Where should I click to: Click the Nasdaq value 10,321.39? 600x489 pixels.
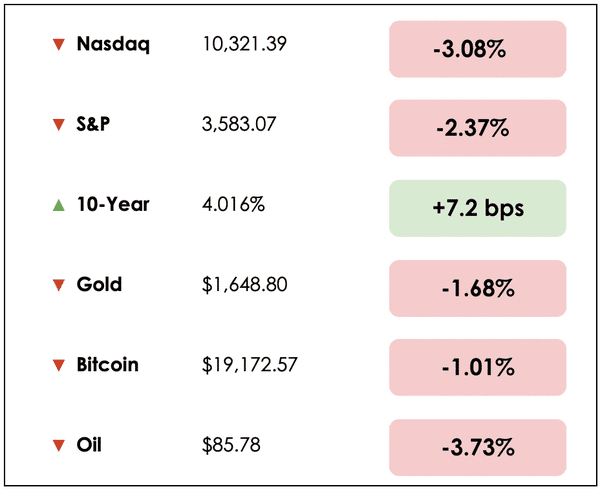coord(243,45)
